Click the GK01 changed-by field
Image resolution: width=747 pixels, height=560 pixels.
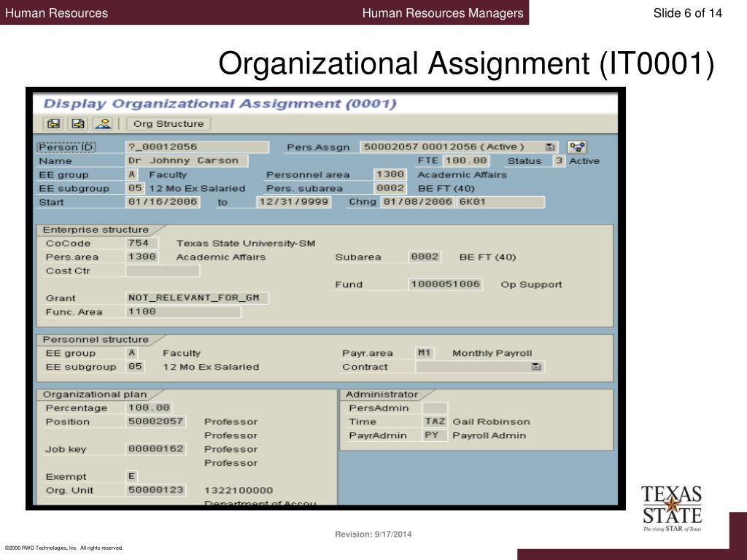(x=500, y=202)
